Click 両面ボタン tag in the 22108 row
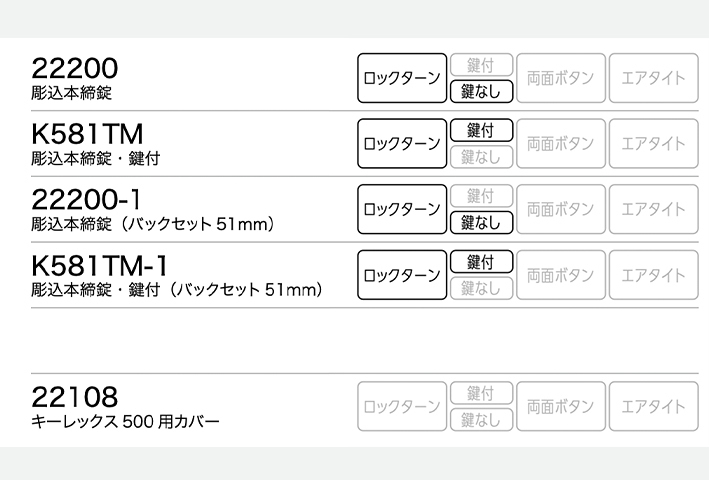 point(560,407)
